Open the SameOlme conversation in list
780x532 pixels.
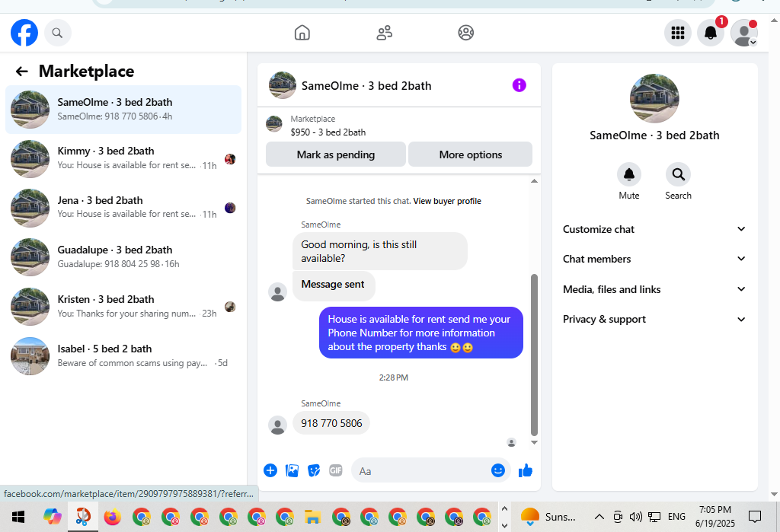(x=123, y=110)
